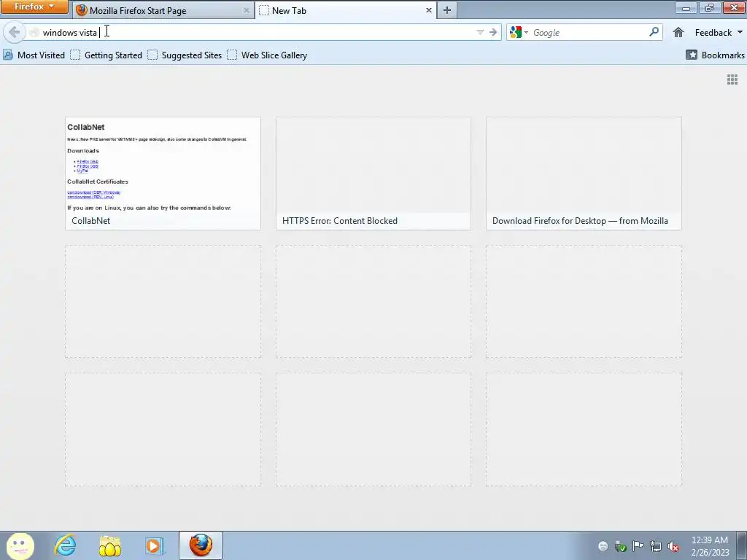This screenshot has height=560, width=747.
Task: Open the Windows Start button
Action: [20, 545]
